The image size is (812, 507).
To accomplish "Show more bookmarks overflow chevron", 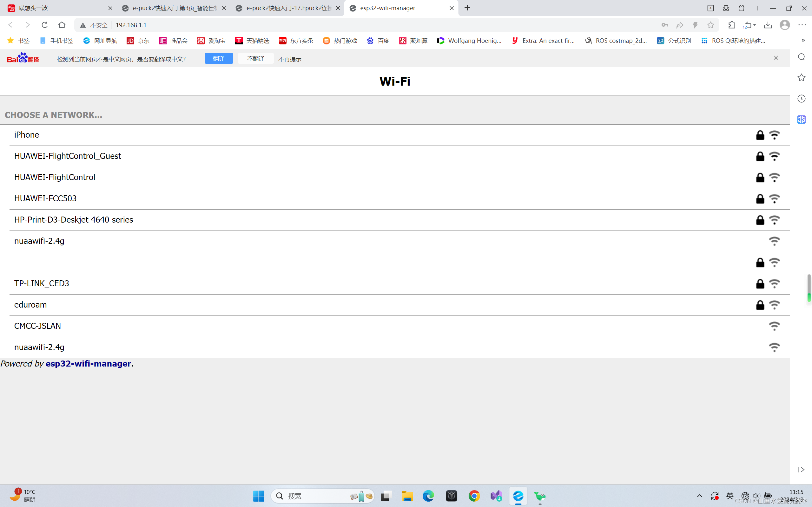I will (803, 40).
